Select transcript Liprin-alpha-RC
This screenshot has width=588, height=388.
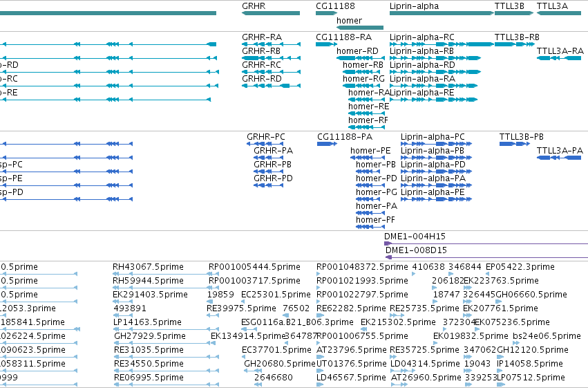[422, 37]
